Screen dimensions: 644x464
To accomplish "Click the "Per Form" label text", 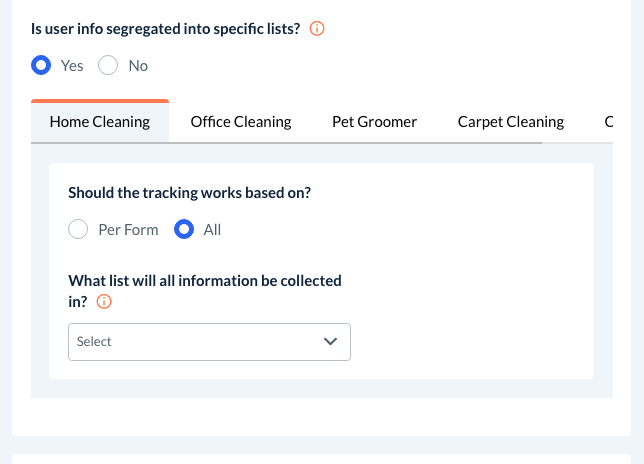I will click(x=128, y=229).
